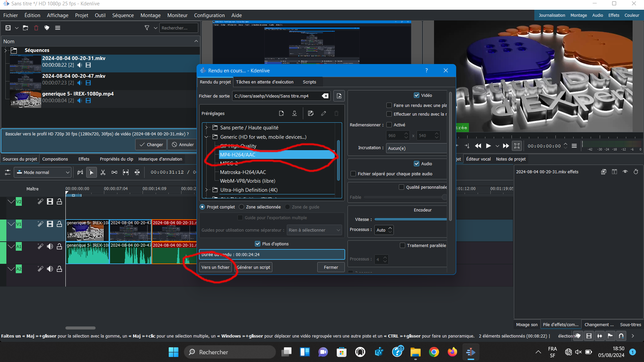Switch to the Montage workspace layout
The image size is (644, 362).
click(x=579, y=15)
